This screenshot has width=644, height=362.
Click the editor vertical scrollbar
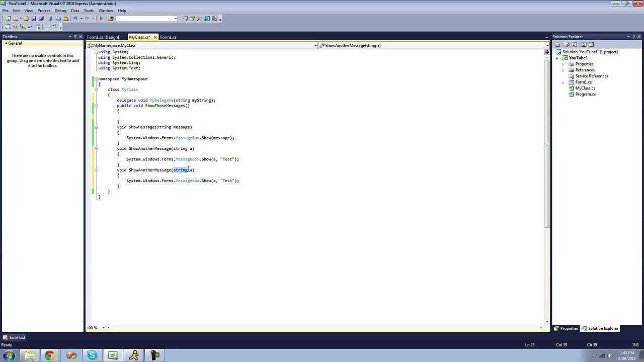point(547,144)
